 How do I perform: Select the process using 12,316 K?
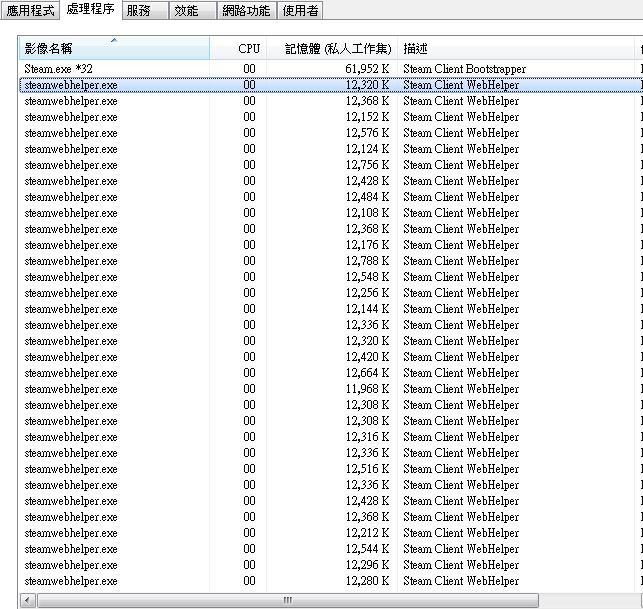click(330, 437)
